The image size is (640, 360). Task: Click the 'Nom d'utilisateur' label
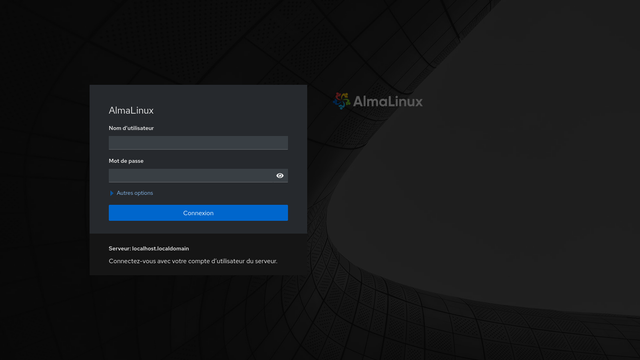pyautogui.click(x=131, y=128)
